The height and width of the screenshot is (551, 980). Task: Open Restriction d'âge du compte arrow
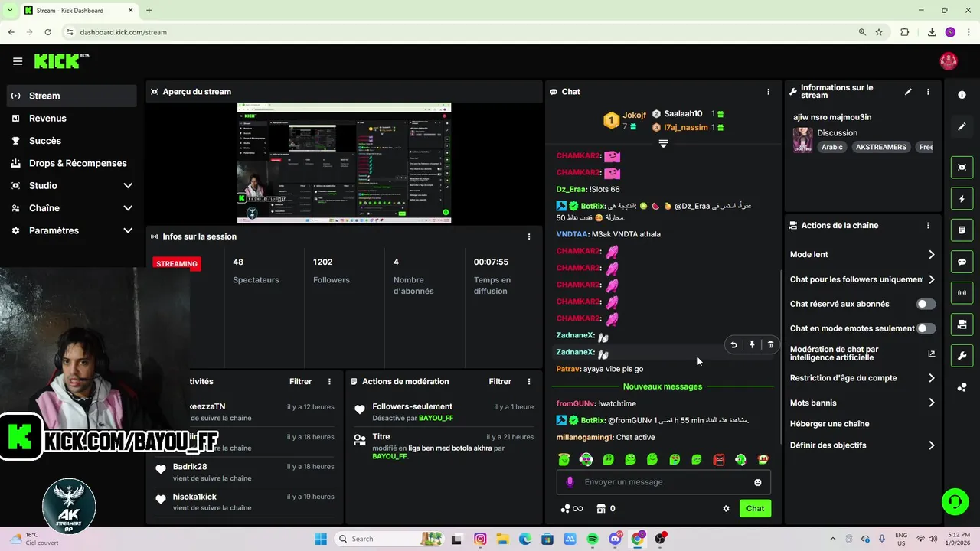pos(932,378)
